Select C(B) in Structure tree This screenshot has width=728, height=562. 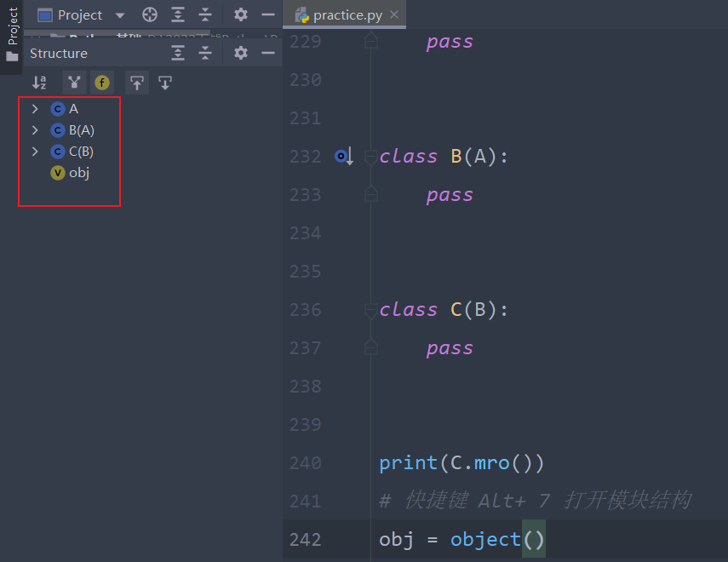tap(81, 152)
